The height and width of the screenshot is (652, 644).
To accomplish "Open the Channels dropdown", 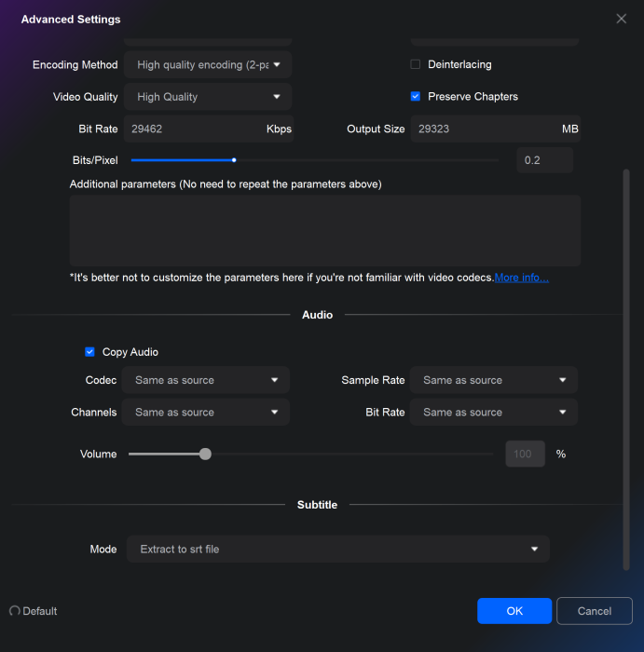I will tap(207, 413).
